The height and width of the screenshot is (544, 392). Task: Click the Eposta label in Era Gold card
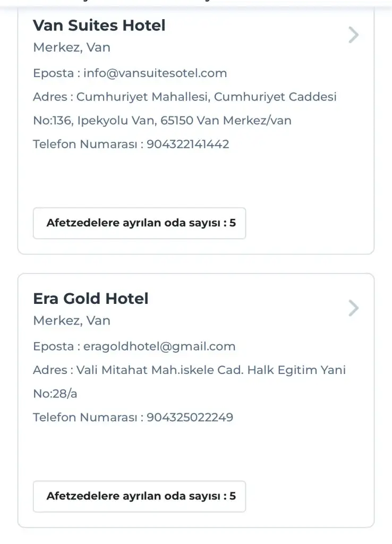pyautogui.click(x=53, y=346)
